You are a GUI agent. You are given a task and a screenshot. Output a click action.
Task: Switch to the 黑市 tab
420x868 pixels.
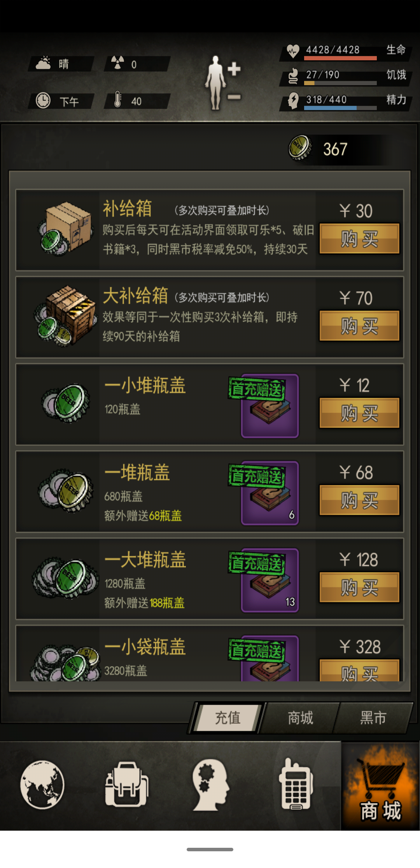click(x=373, y=718)
